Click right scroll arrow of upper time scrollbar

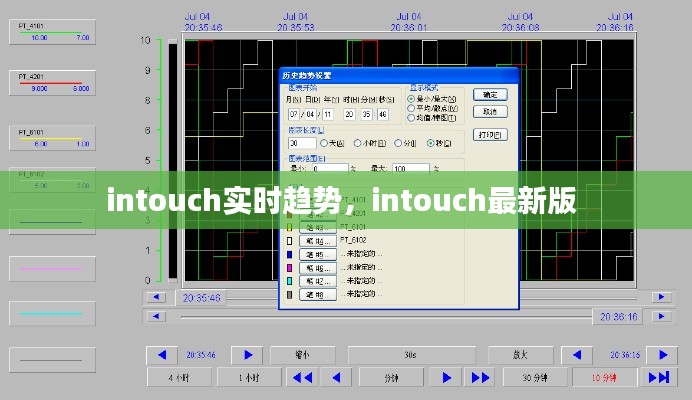click(x=660, y=297)
